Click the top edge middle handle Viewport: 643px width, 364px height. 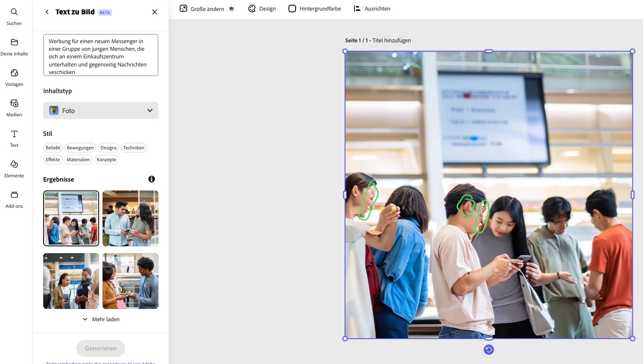(489, 51)
